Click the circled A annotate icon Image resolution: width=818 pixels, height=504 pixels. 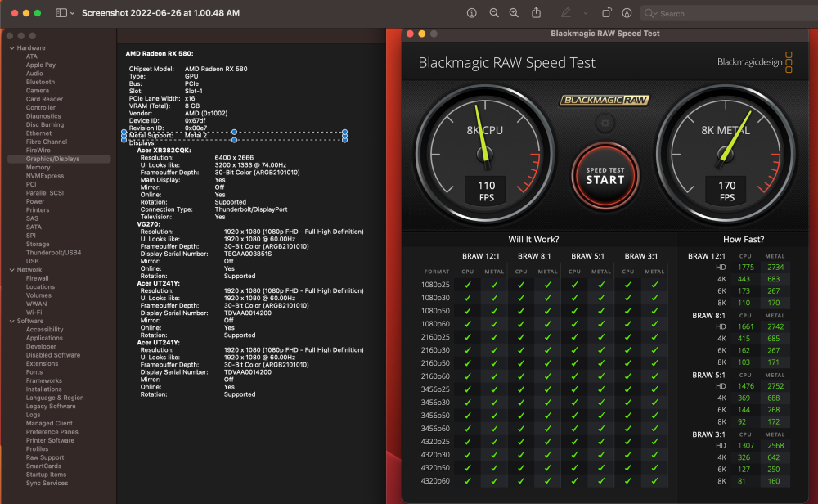tap(627, 13)
